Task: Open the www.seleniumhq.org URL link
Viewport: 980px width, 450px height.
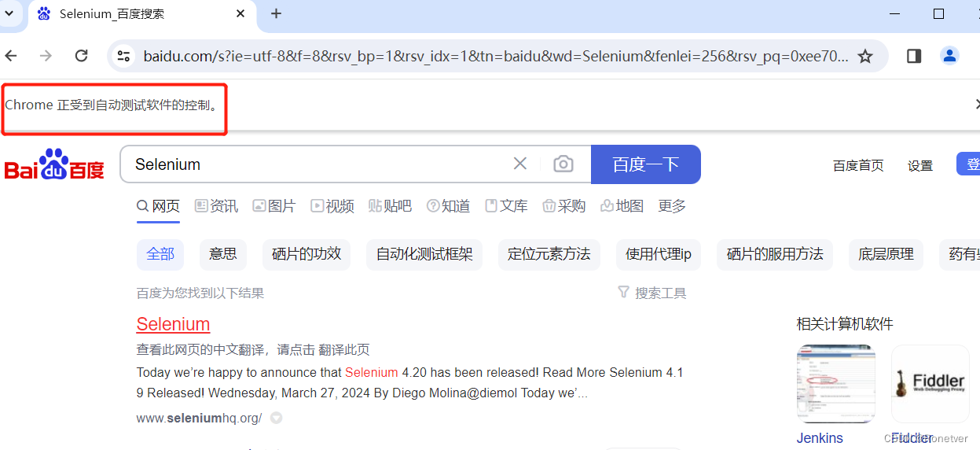Action: click(x=199, y=419)
